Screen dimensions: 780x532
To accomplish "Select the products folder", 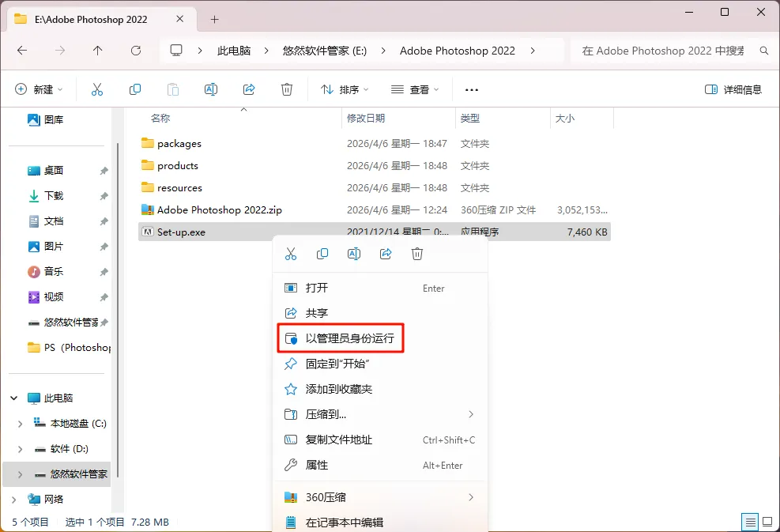I will pos(375,166).
